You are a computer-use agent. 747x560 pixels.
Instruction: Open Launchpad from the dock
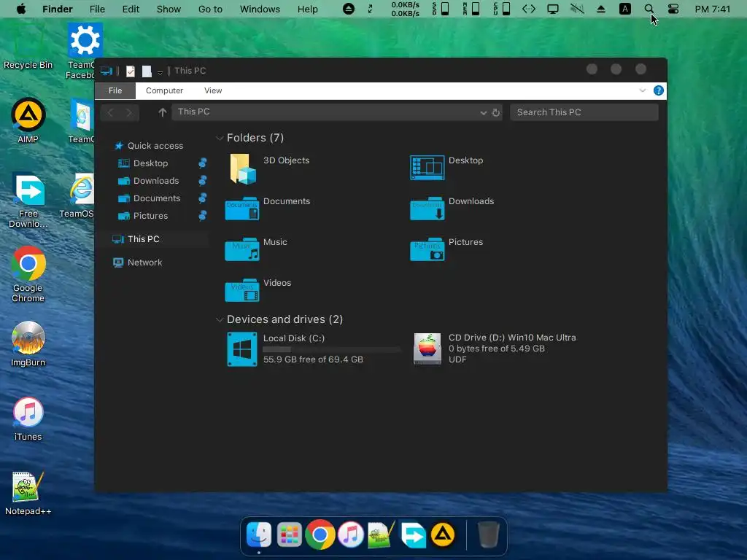289,534
